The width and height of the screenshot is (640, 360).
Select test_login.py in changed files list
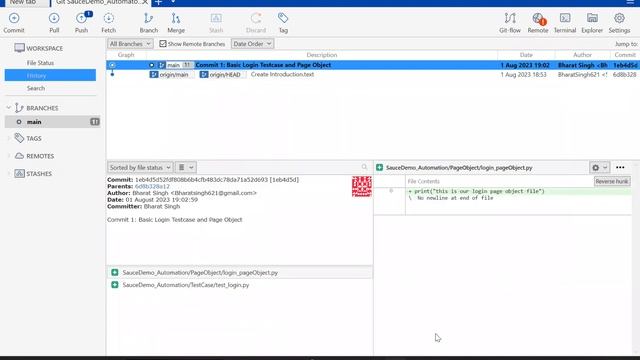click(x=240, y=285)
